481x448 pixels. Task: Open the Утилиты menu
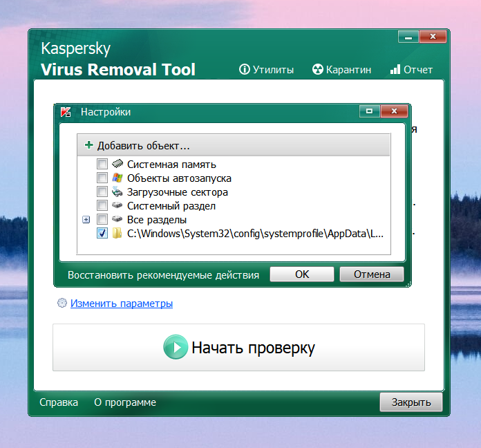pos(266,70)
